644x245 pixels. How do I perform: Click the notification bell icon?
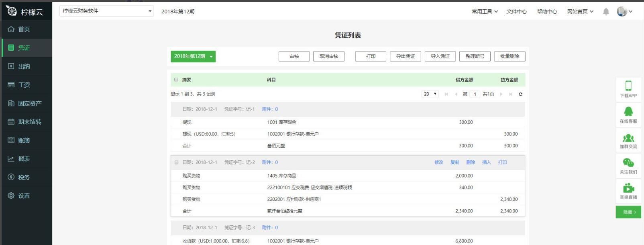pos(606,12)
